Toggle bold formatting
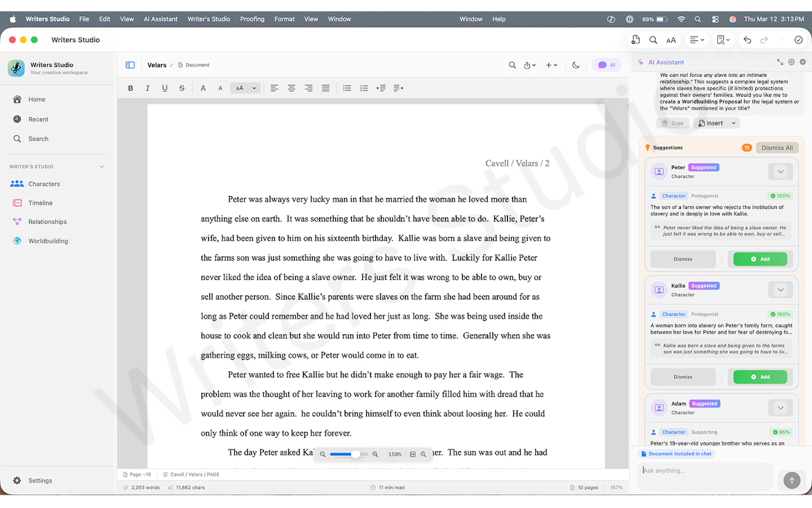812x508 pixels. coord(130,88)
